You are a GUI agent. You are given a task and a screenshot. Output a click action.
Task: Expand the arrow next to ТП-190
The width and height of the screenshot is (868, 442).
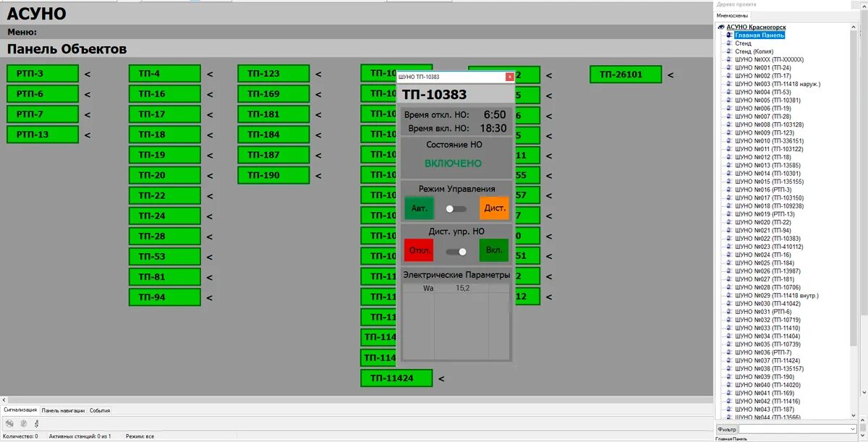pos(318,175)
